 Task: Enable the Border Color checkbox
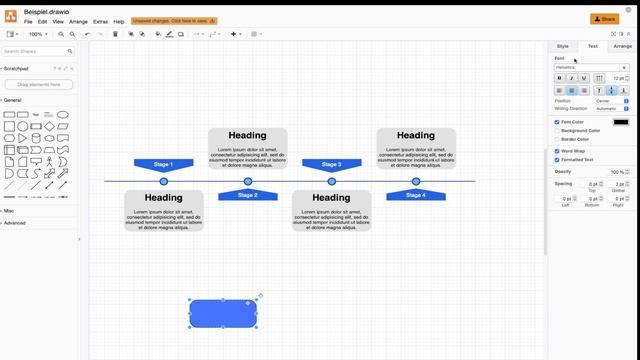[557, 139]
